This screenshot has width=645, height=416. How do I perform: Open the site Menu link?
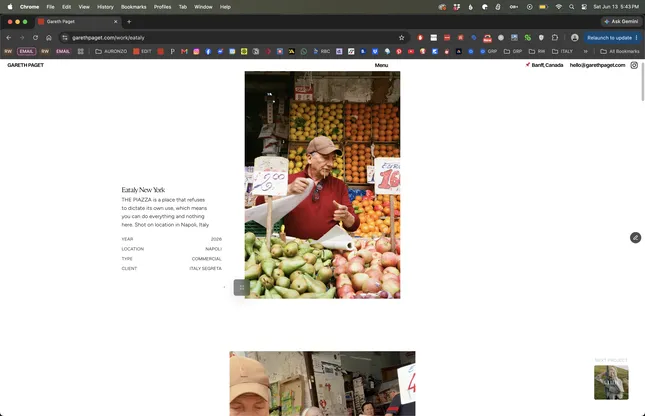click(381, 65)
